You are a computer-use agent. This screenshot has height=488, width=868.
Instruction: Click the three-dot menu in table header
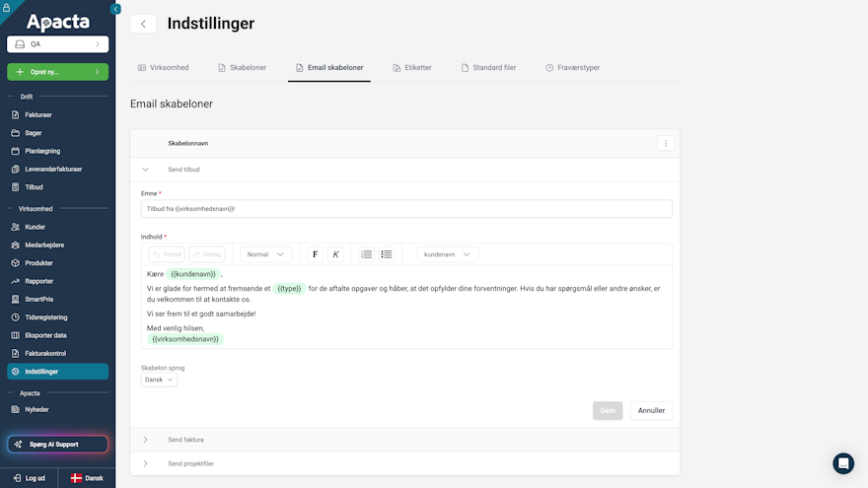(666, 143)
